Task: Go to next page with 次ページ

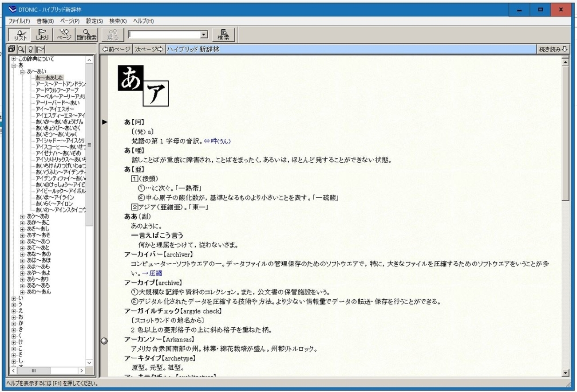Action: (x=149, y=49)
